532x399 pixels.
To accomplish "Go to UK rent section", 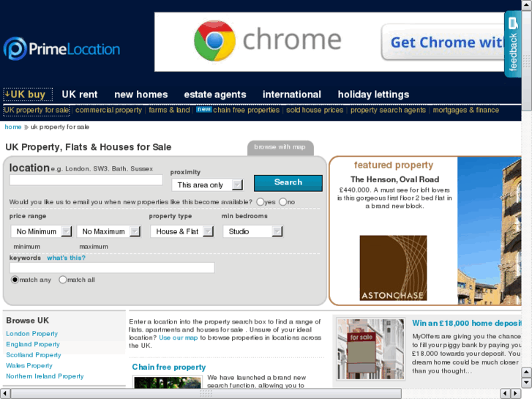I will click(79, 94).
